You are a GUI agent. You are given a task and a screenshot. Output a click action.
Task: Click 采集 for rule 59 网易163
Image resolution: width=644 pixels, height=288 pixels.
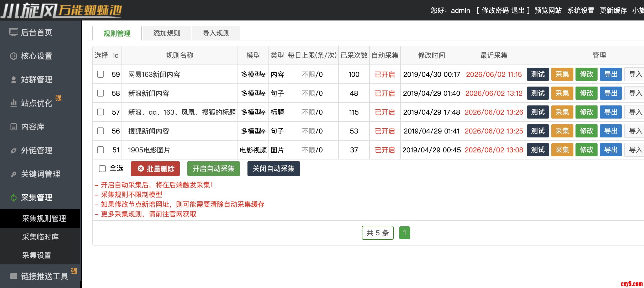point(562,74)
